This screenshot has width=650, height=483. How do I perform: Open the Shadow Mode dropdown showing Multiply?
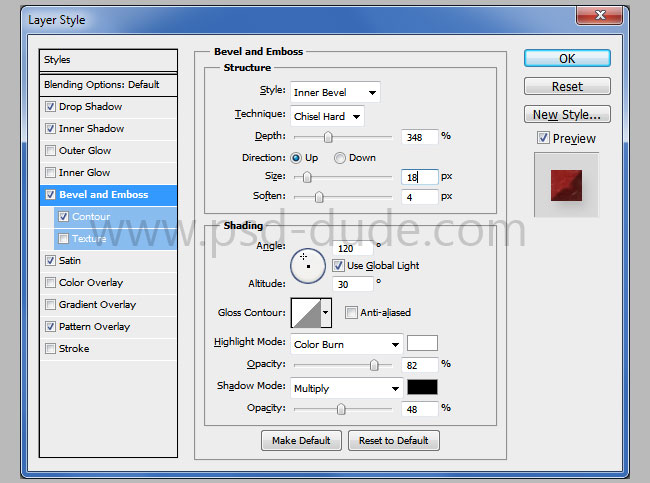347,388
